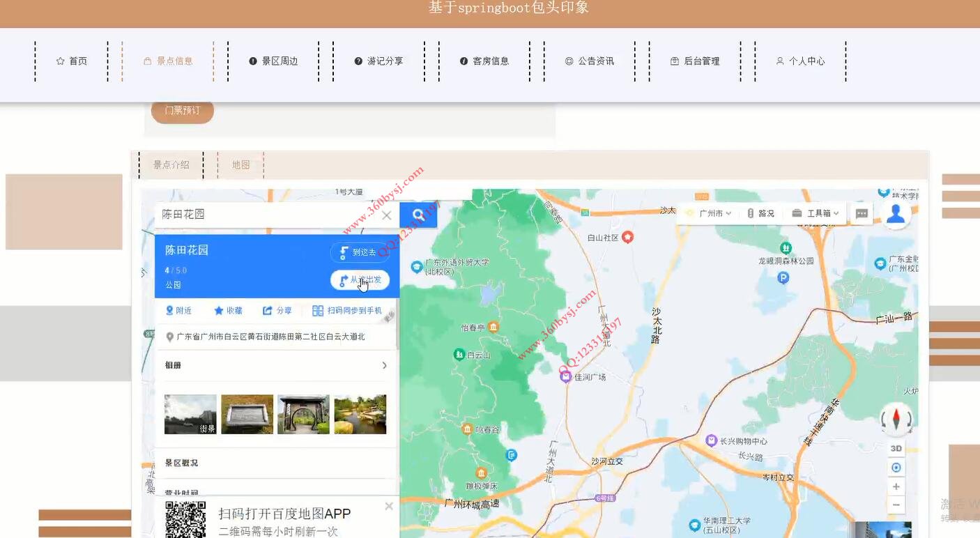
Task: Open the 街景 street view thumbnail
Action: click(x=190, y=415)
